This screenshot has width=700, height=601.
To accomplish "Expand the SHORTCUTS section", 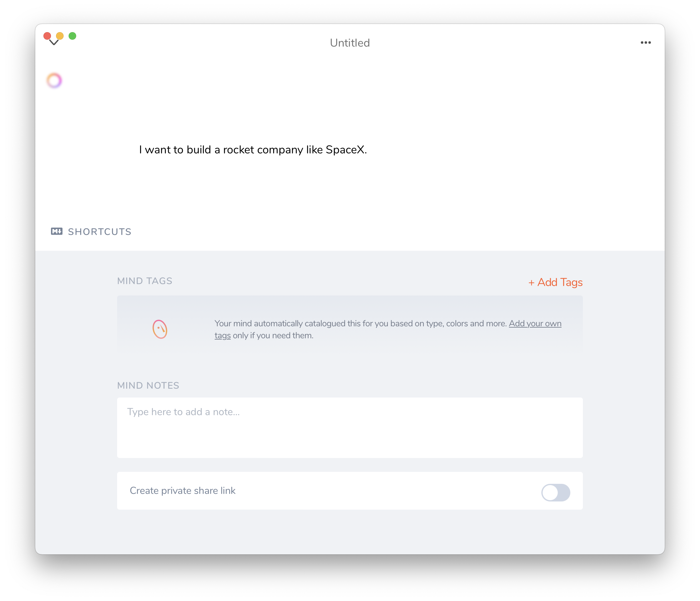I will [99, 232].
